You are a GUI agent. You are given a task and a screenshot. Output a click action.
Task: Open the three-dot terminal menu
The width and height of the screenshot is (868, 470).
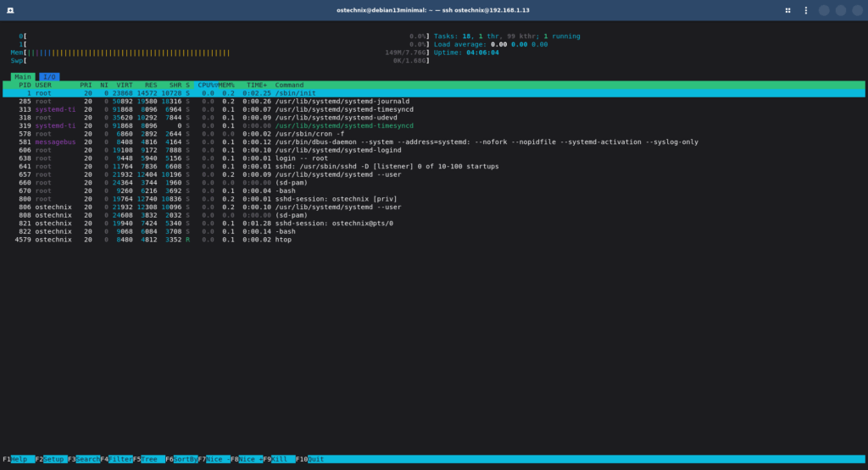tap(806, 10)
